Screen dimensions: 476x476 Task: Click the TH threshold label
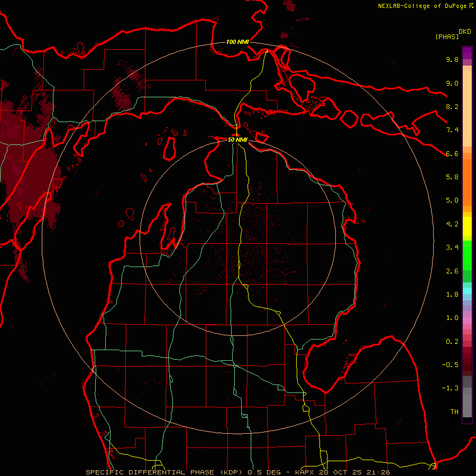pyautogui.click(x=454, y=412)
